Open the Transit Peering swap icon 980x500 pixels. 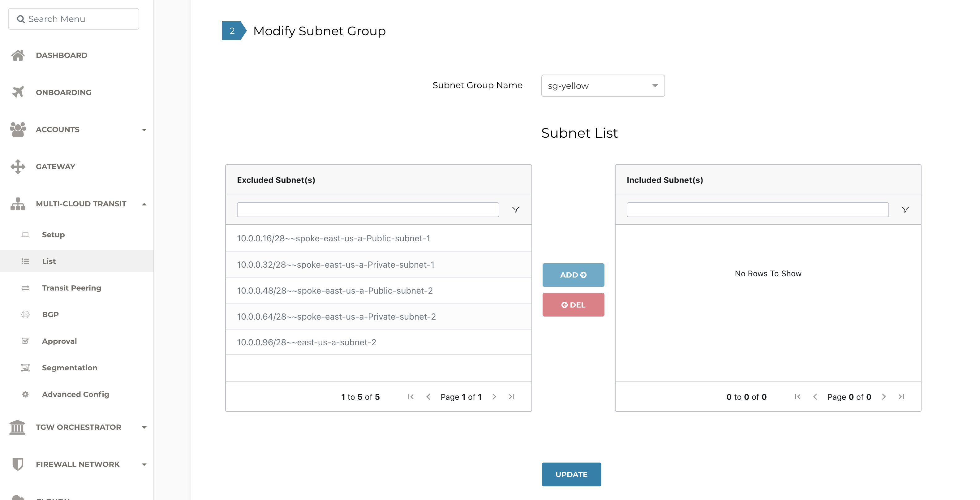pyautogui.click(x=25, y=288)
